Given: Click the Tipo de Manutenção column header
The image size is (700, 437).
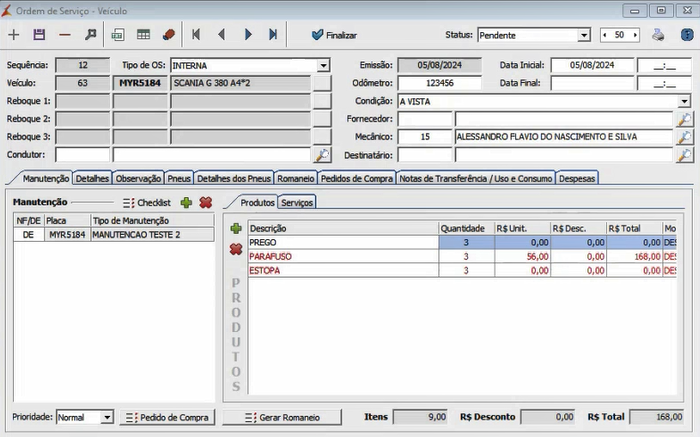Looking at the screenshot, I should coord(152,221).
